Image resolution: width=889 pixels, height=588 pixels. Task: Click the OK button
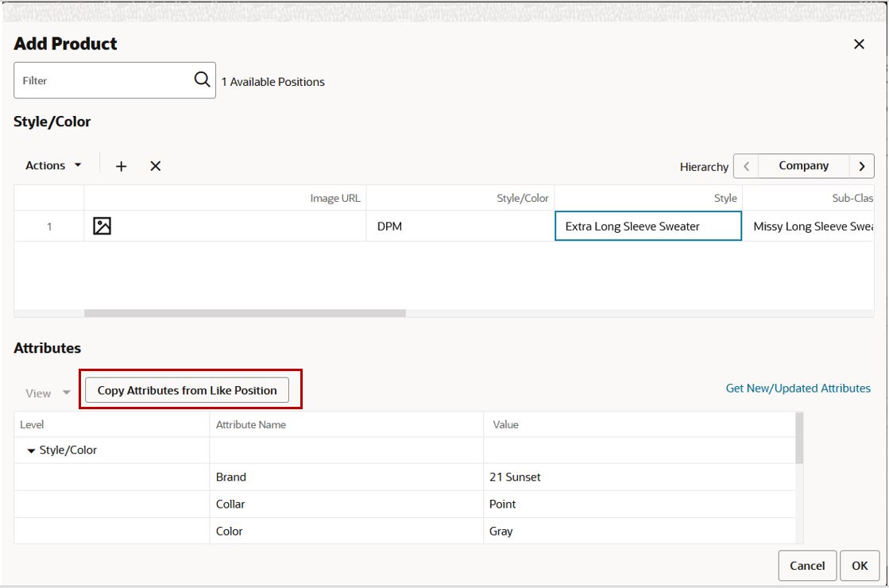pos(860,565)
